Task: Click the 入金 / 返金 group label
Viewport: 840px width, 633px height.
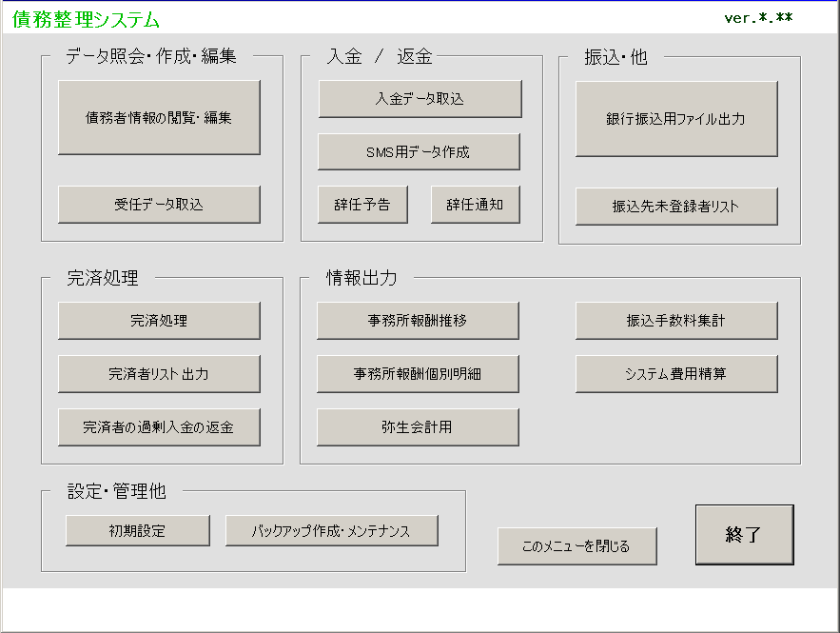Action: tap(380, 56)
